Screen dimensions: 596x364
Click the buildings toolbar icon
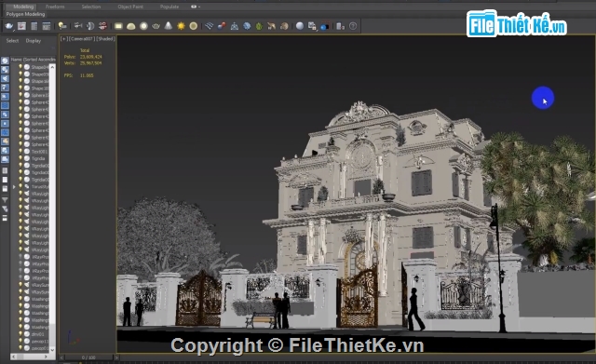[x=340, y=26]
